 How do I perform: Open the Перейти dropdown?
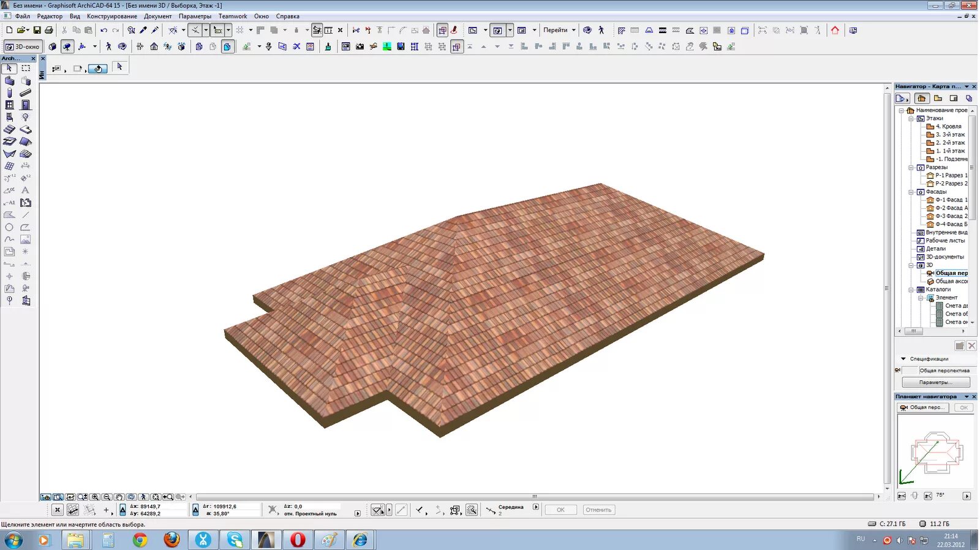click(559, 30)
